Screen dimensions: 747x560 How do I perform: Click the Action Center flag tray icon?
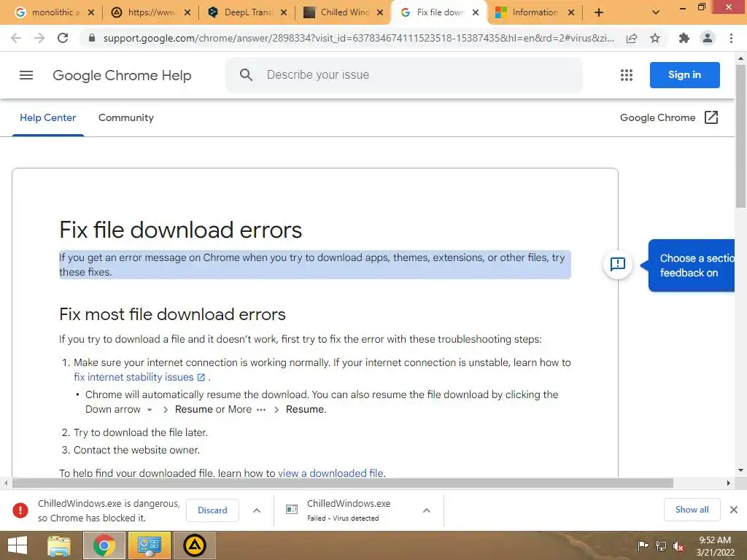point(643,545)
